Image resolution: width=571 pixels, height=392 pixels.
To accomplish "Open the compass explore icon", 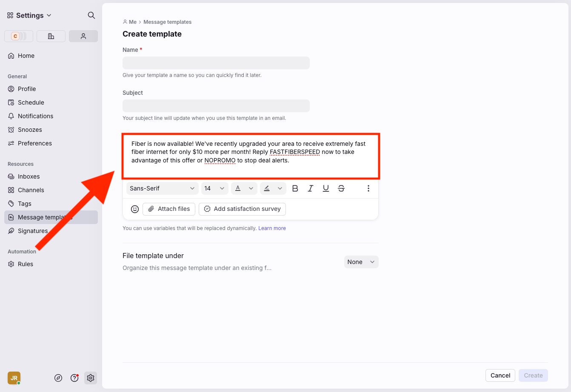I will pos(58,378).
